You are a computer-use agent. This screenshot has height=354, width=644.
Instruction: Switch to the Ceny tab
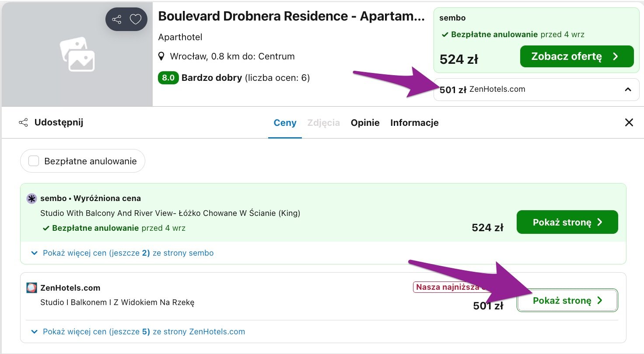coord(285,123)
